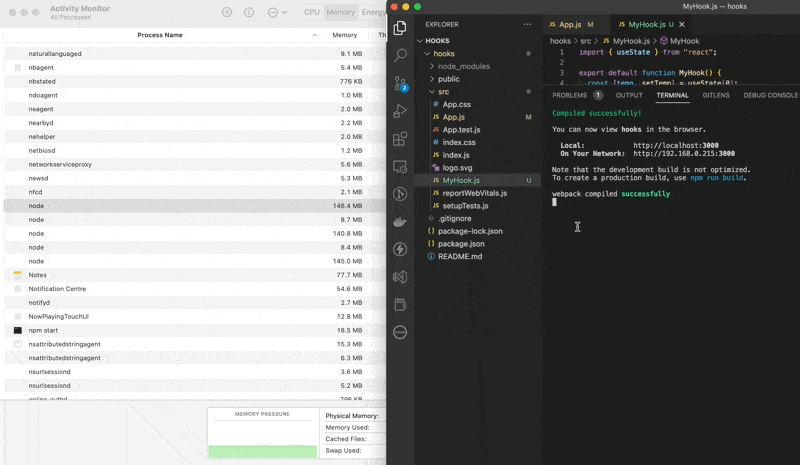This screenshot has width=800, height=465.
Task: Open the http://192.168.0.215:3000 network link
Action: click(684, 154)
